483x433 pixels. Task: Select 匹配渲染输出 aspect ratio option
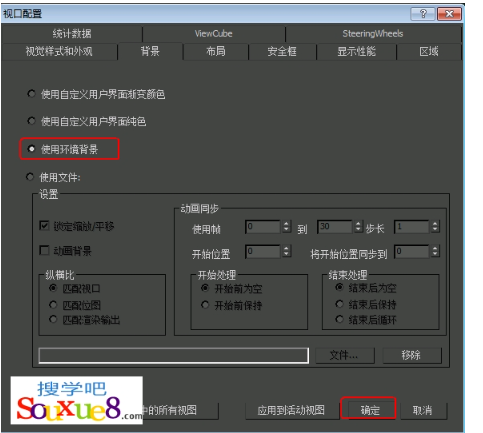pyautogui.click(x=53, y=319)
